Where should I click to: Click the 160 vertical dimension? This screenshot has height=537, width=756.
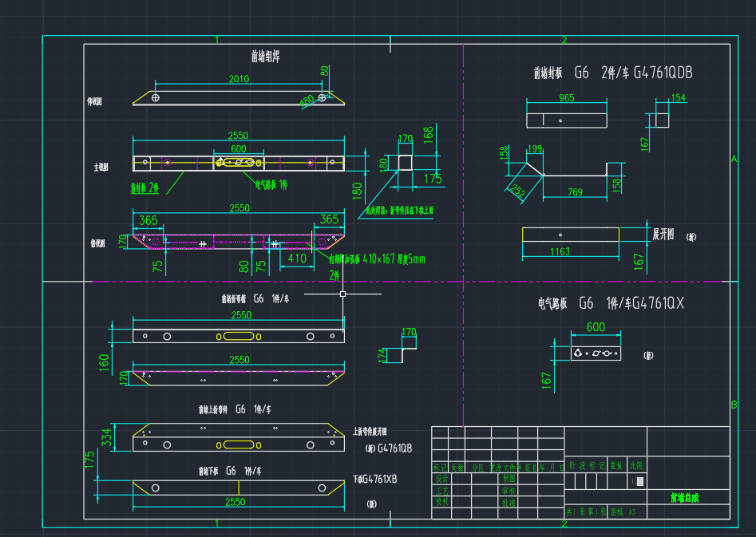tap(104, 362)
